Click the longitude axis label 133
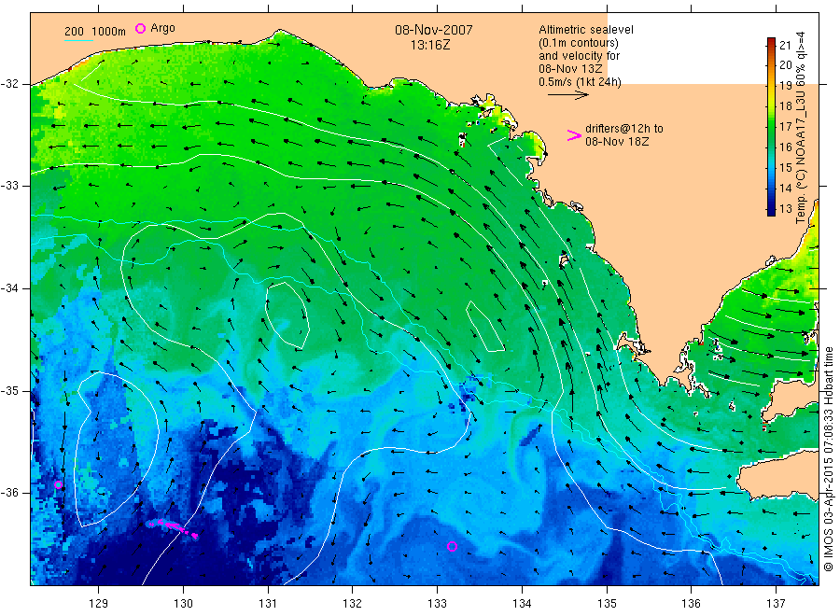This screenshot has width=840, height=616. tap(437, 603)
